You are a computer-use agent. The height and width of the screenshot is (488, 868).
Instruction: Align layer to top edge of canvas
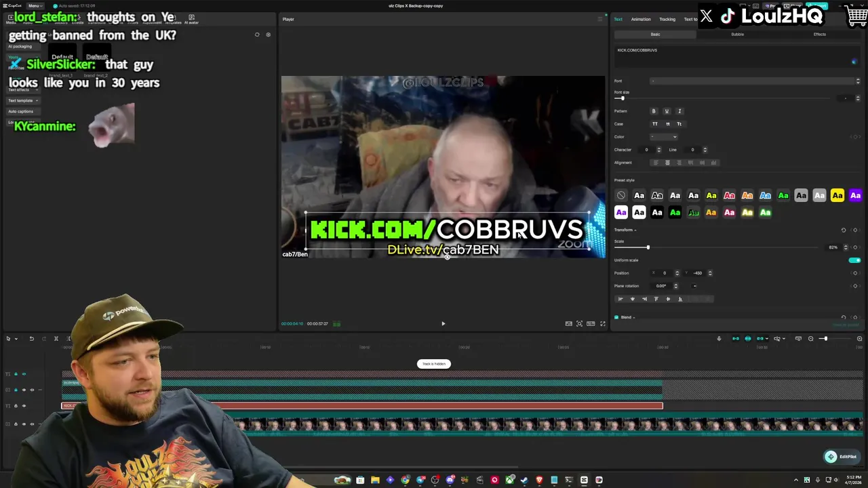[656, 299]
